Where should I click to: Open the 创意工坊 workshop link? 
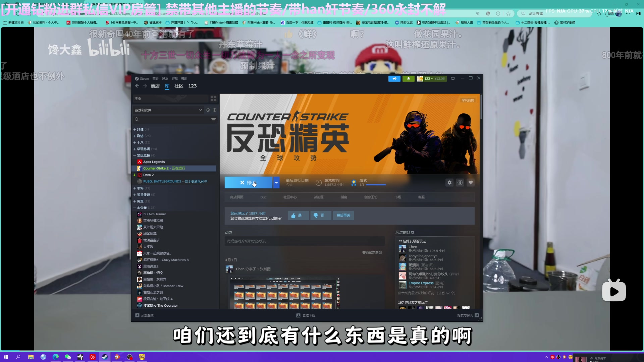tap(371, 197)
